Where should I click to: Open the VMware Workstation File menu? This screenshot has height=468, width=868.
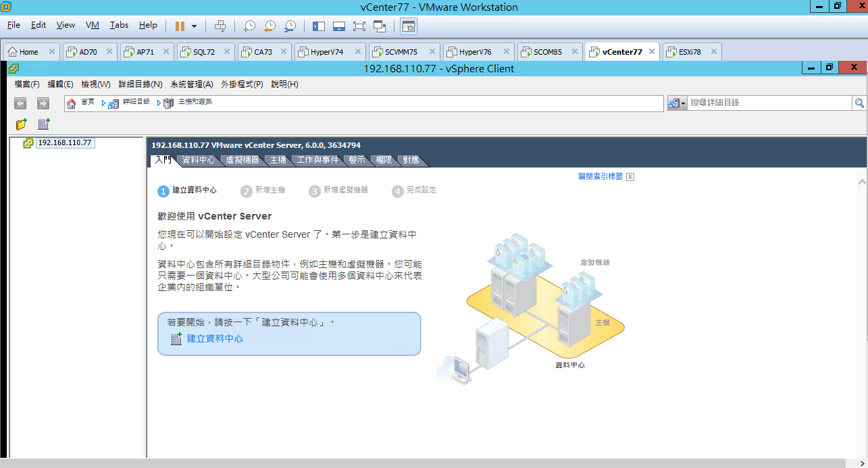[14, 25]
